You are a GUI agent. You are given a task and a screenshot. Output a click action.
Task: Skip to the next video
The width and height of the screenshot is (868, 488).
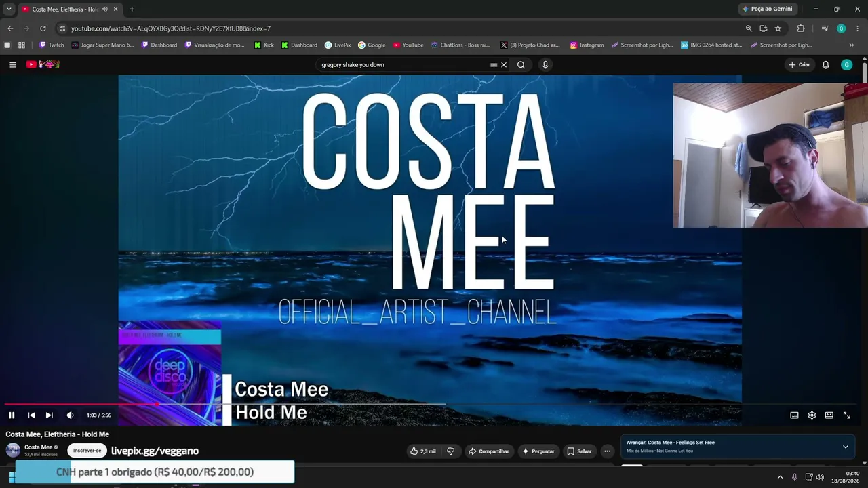[x=49, y=415]
